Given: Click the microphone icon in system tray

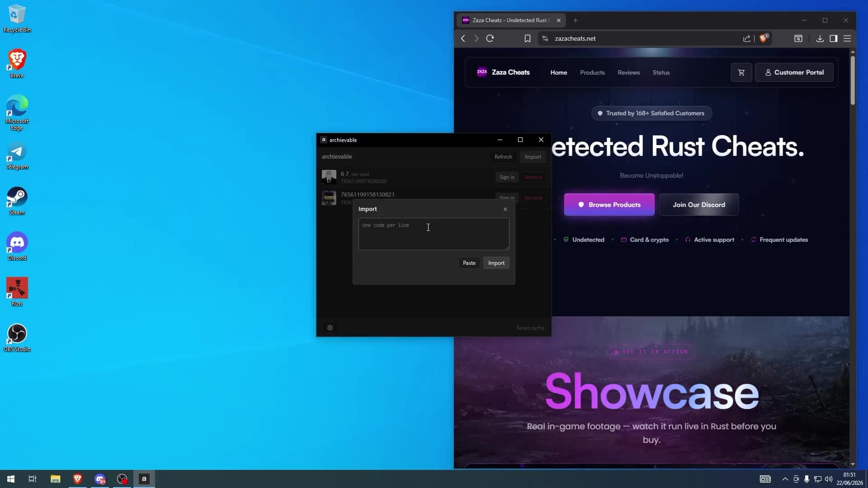Looking at the screenshot, I should tap(807, 479).
